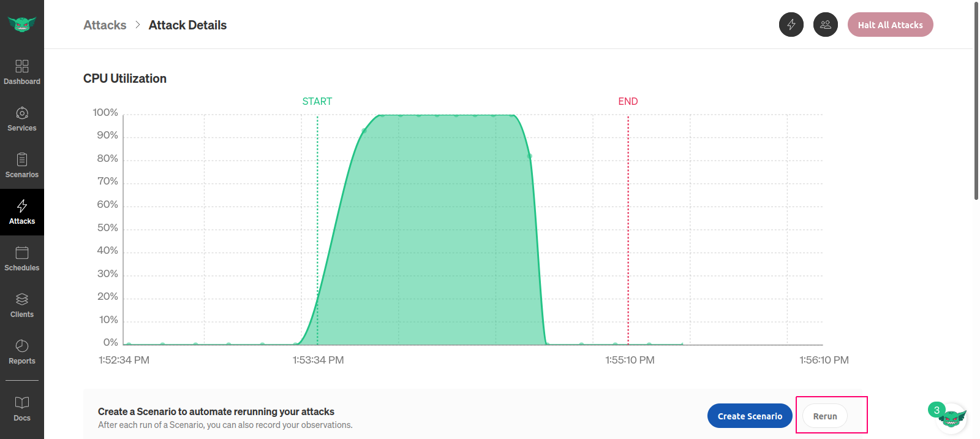Open Docs from the sidebar
Screen dimensions: 980x439
point(22,409)
